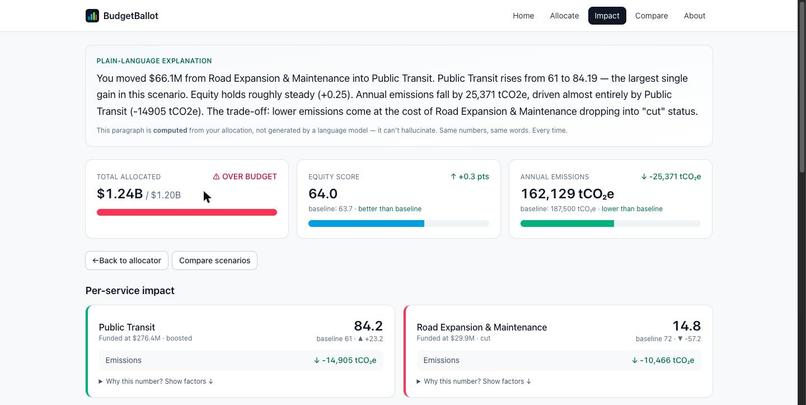Click 'better than baseline' equity note
This screenshot has width=806, height=405.
click(390, 209)
